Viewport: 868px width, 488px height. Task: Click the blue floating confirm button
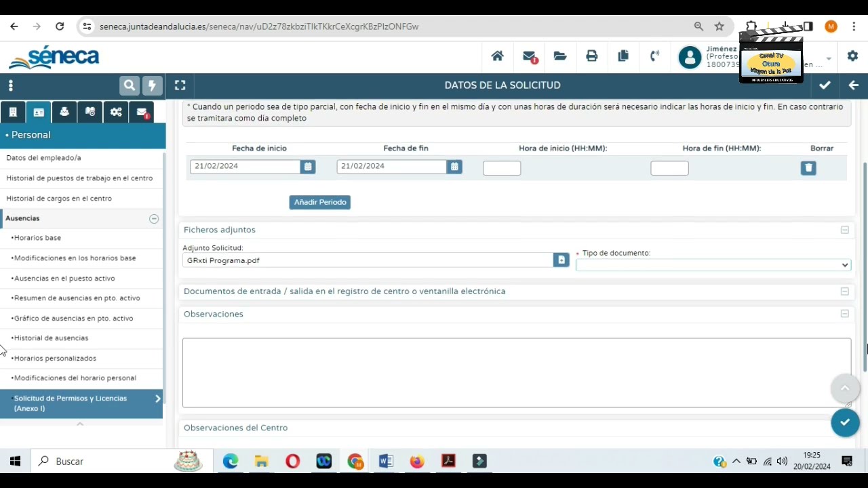point(845,422)
